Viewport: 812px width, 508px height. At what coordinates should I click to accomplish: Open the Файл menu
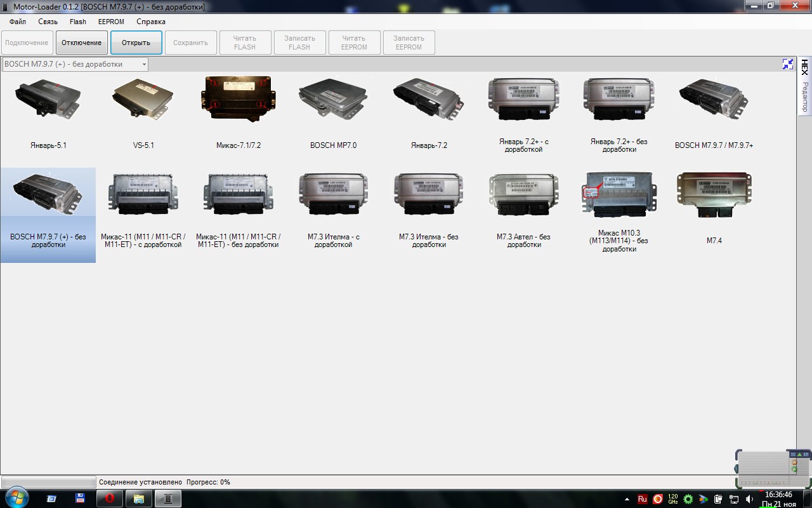18,22
